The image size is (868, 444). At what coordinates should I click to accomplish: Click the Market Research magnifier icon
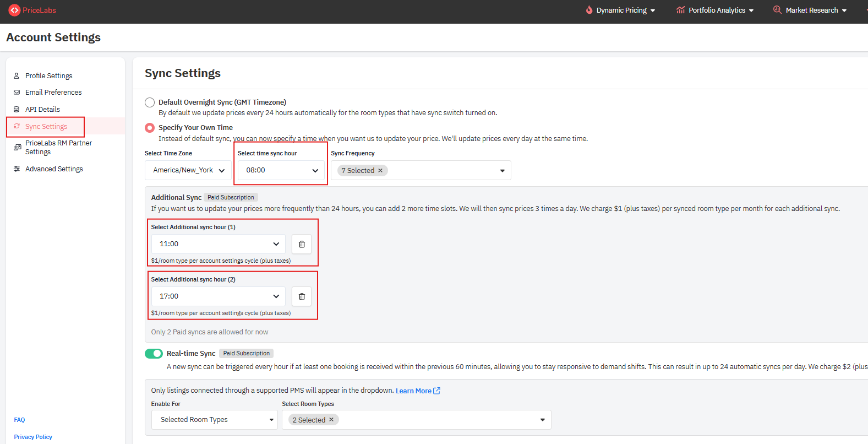click(777, 10)
